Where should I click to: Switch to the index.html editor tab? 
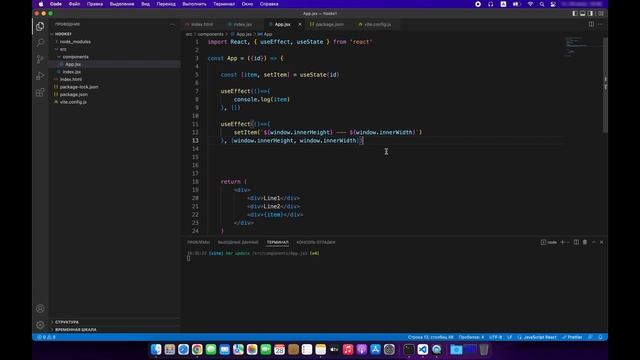click(202, 24)
